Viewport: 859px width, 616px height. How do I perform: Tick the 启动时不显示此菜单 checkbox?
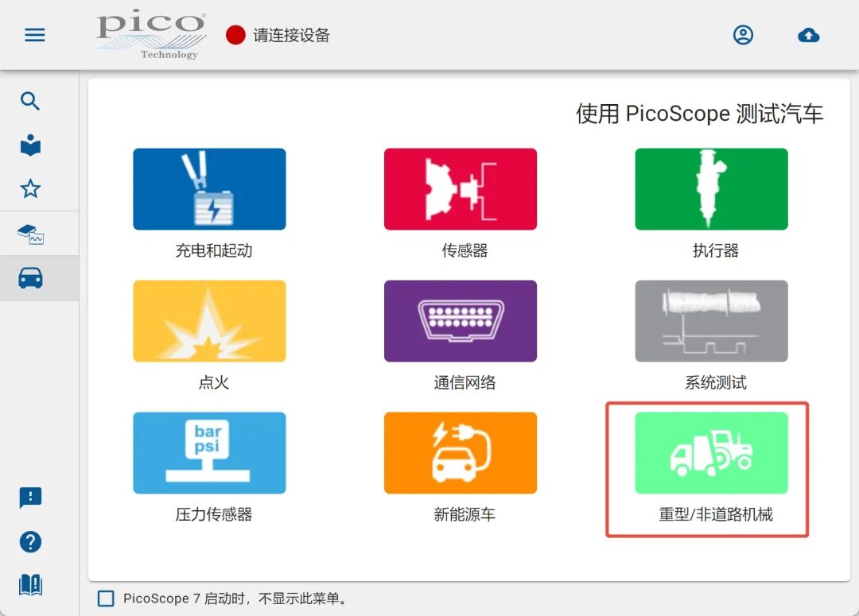106,599
